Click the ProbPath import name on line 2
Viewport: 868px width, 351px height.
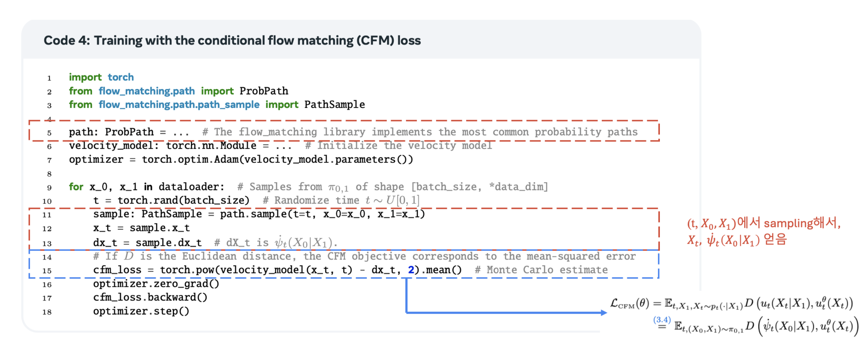tap(264, 91)
